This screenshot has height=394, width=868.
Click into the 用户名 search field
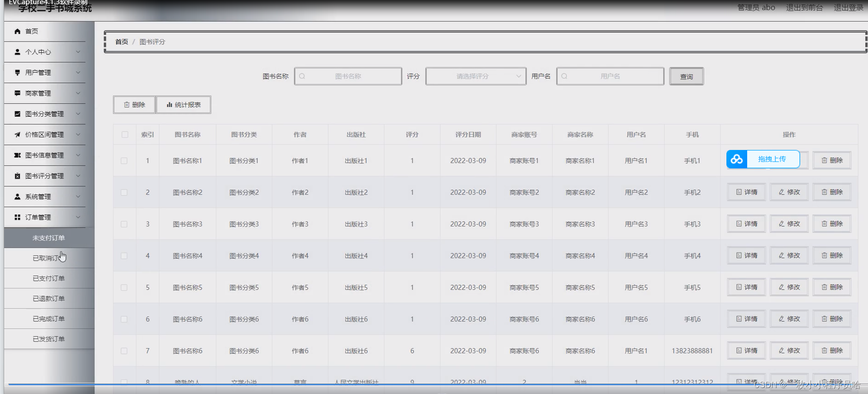[x=610, y=76]
